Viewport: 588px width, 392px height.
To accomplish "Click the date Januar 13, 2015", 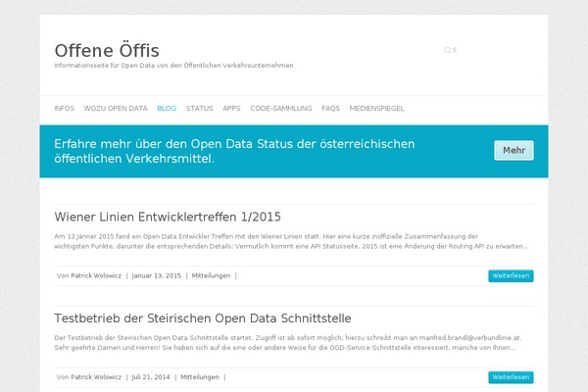I will pos(157,275).
